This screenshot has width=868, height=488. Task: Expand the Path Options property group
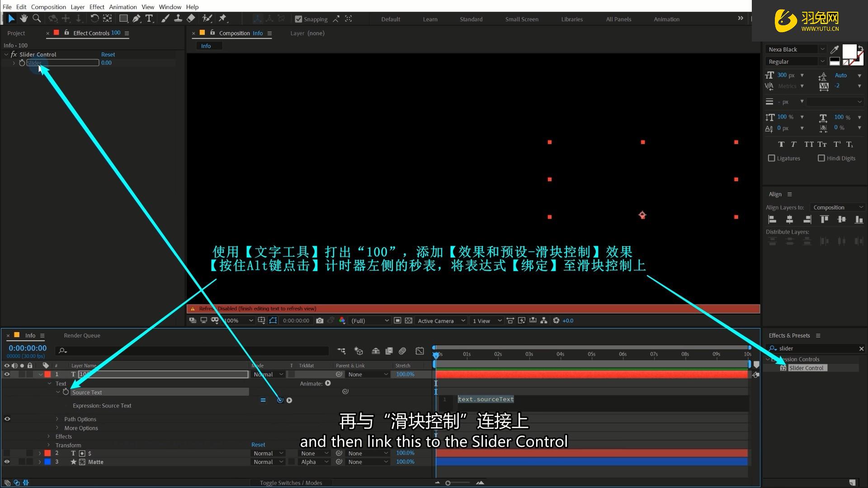(x=57, y=419)
